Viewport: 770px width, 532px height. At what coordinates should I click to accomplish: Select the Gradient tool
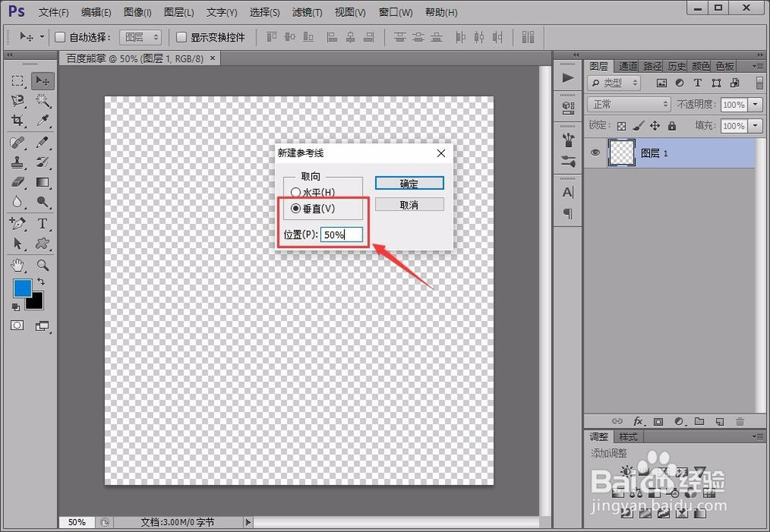(x=42, y=182)
